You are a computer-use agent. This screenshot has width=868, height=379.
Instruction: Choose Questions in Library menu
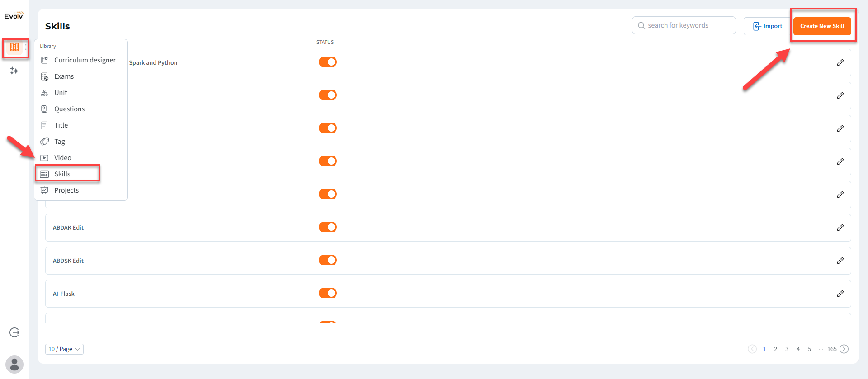click(69, 109)
